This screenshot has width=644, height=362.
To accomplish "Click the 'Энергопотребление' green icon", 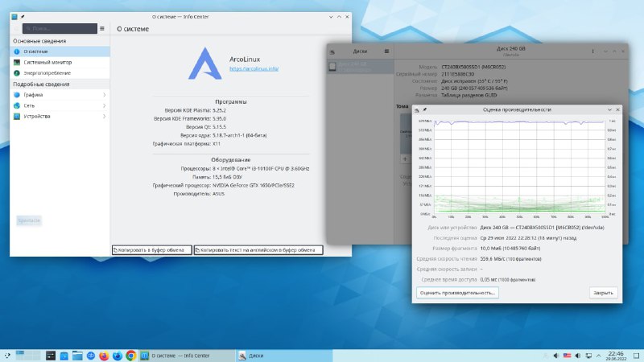I will point(17,73).
